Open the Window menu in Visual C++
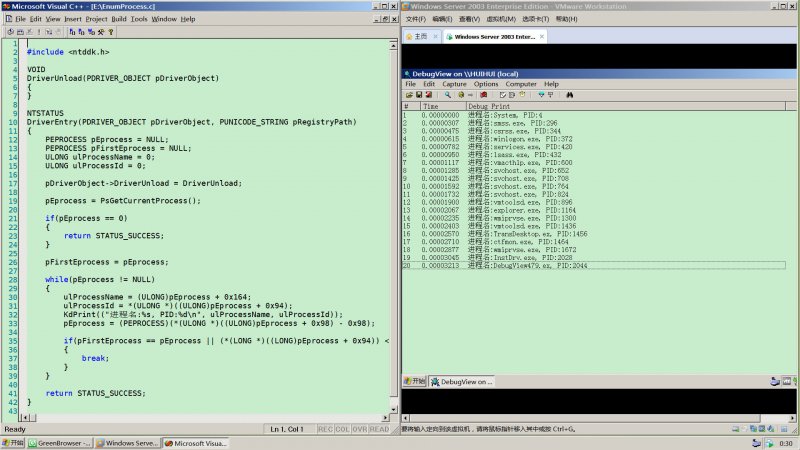Image resolution: width=800 pixels, height=450 pixels. (x=164, y=19)
